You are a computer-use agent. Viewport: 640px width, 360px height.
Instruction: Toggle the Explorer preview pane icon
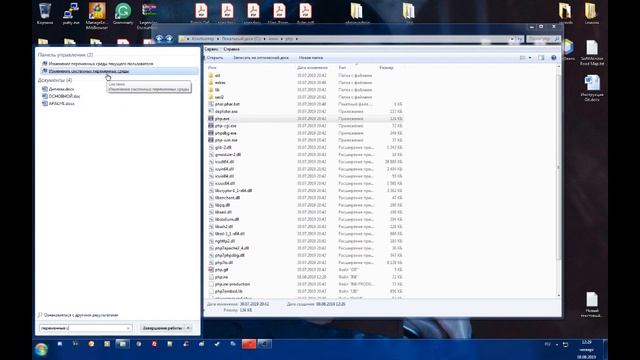pyautogui.click(x=541, y=58)
